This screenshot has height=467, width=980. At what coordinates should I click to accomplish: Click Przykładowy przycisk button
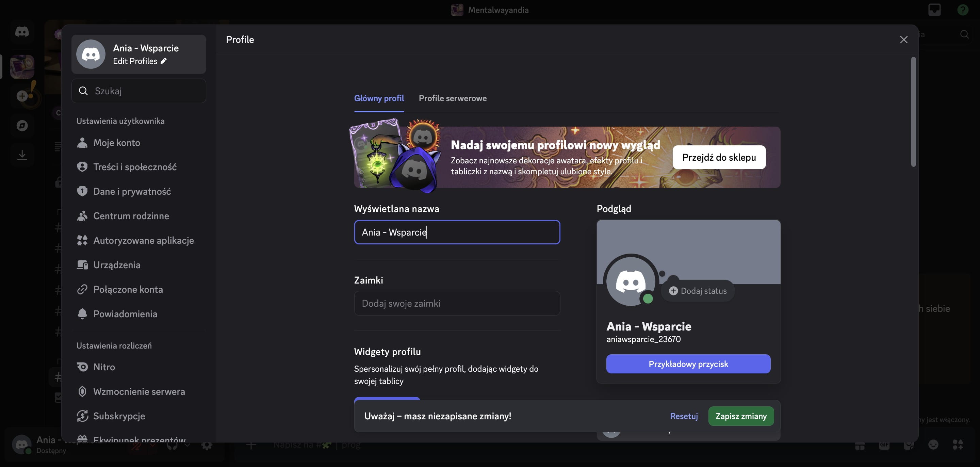point(688,364)
